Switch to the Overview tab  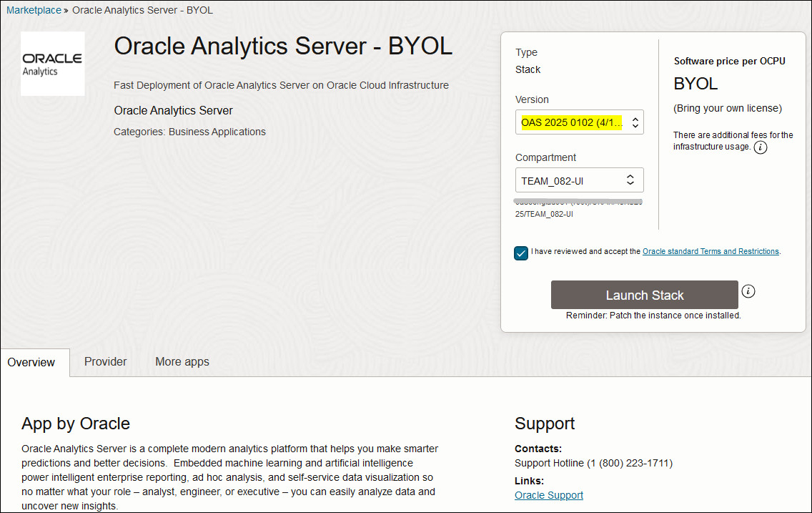31,362
